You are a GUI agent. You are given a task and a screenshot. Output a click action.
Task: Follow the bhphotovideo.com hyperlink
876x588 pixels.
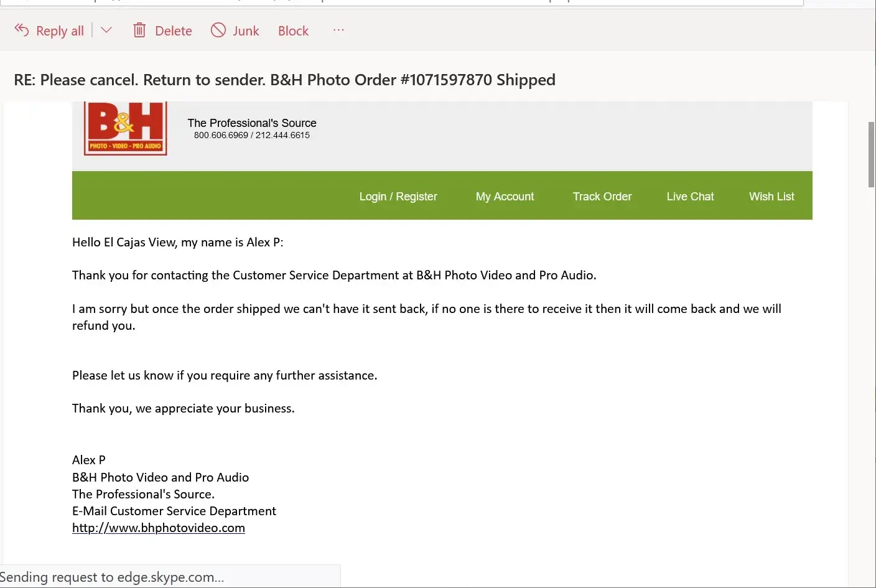click(159, 528)
